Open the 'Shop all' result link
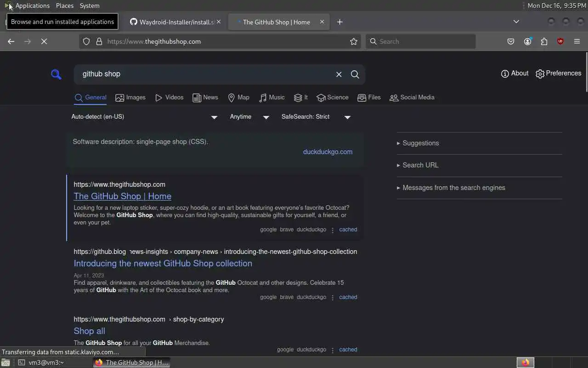588x368 pixels. (89, 331)
